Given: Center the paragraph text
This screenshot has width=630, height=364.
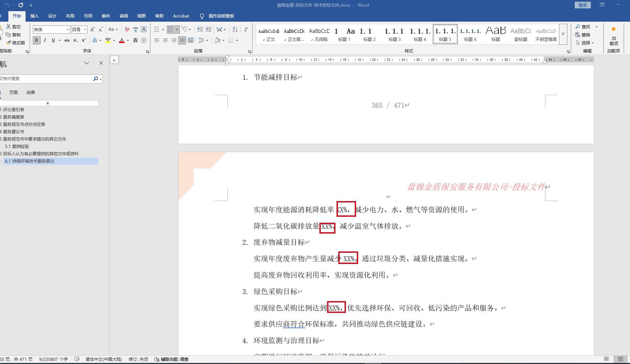Looking at the screenshot, I should click(x=165, y=41).
